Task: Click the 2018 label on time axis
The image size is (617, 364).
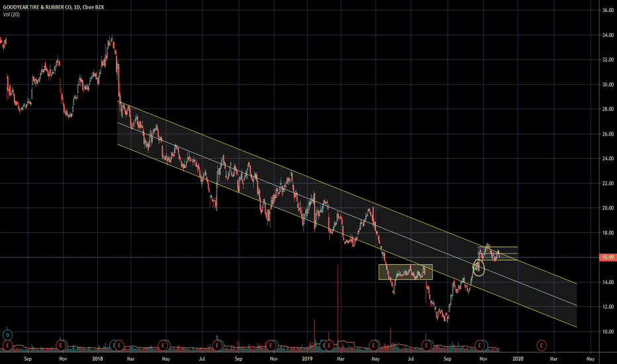Action: [97, 359]
